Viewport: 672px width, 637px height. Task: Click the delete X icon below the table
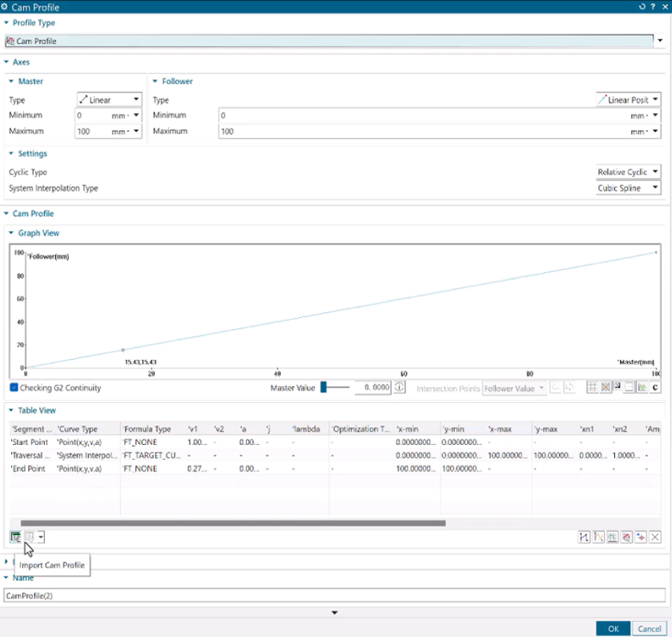click(655, 537)
